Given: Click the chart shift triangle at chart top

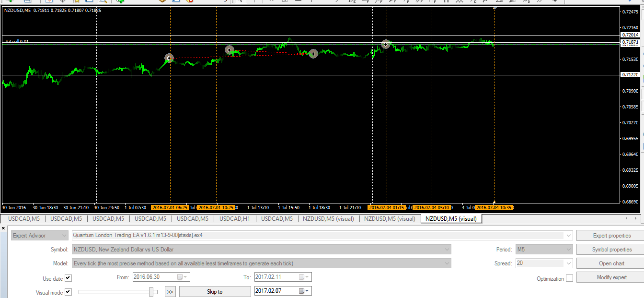Looking at the screenshot, I should (495, 9).
